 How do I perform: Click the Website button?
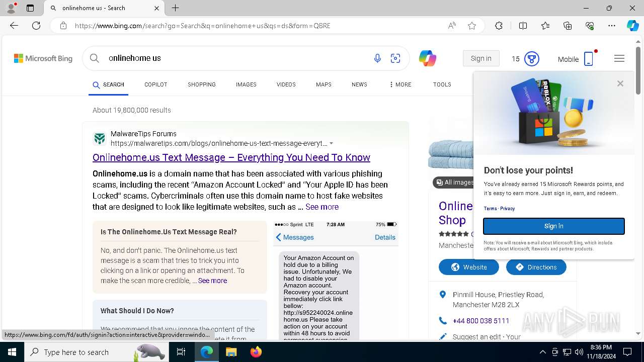(469, 267)
